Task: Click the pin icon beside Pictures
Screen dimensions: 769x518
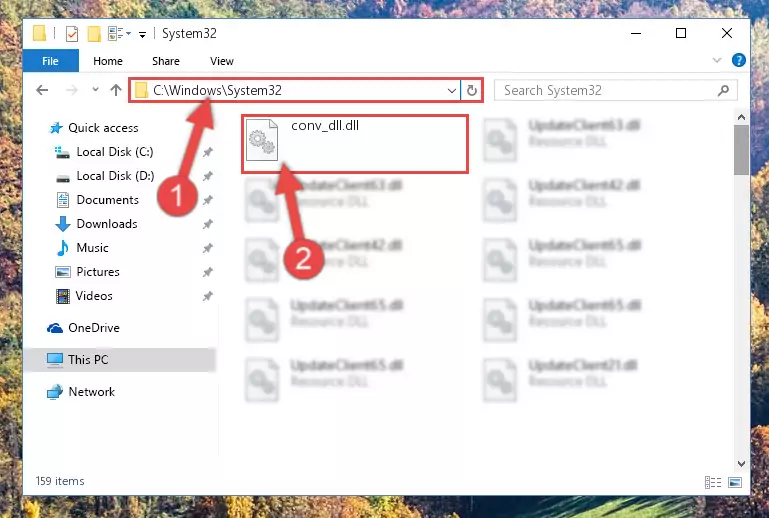Action: (208, 272)
